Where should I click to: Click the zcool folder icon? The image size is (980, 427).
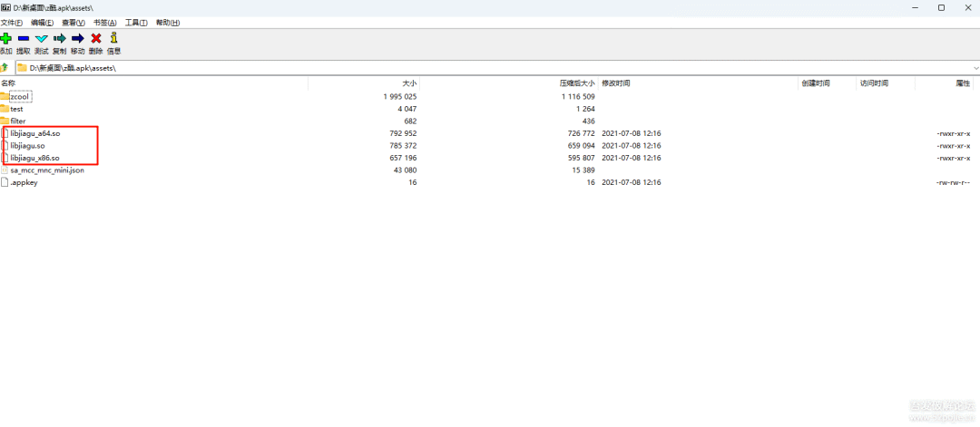5,96
